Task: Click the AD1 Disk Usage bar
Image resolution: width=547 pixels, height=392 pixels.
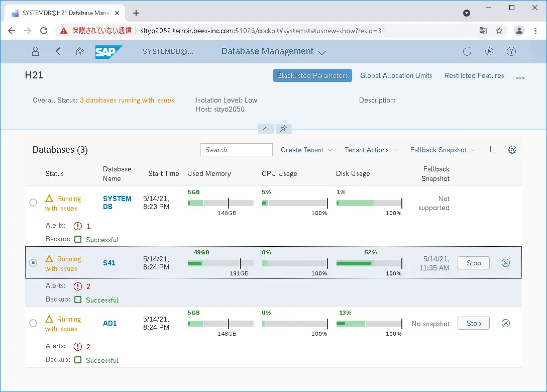Action: (369, 324)
